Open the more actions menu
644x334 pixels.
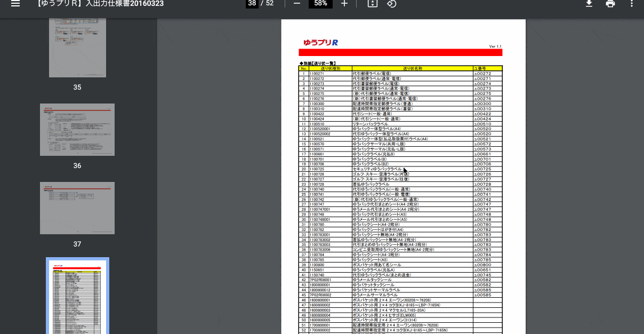pos(632,4)
